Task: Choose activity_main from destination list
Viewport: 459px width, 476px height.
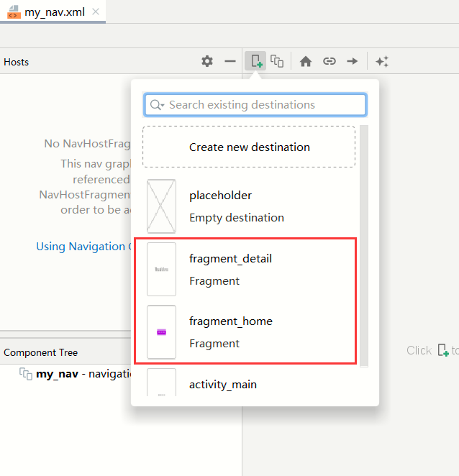Action: click(222, 384)
